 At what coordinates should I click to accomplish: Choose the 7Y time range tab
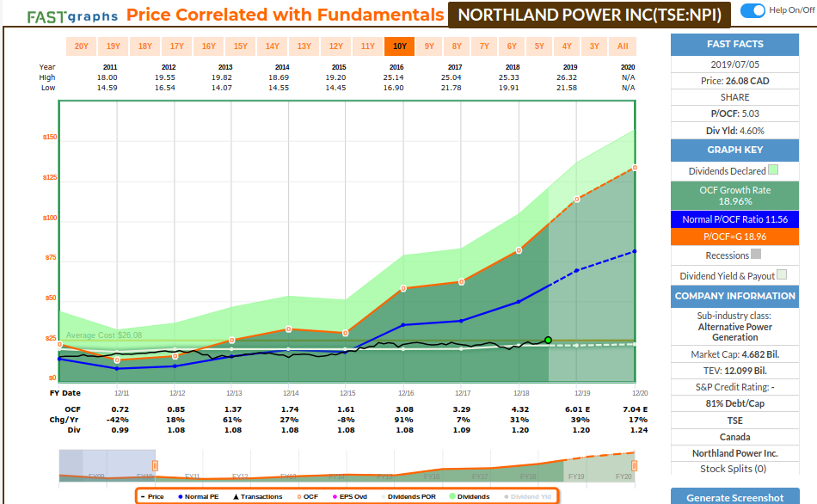click(484, 46)
